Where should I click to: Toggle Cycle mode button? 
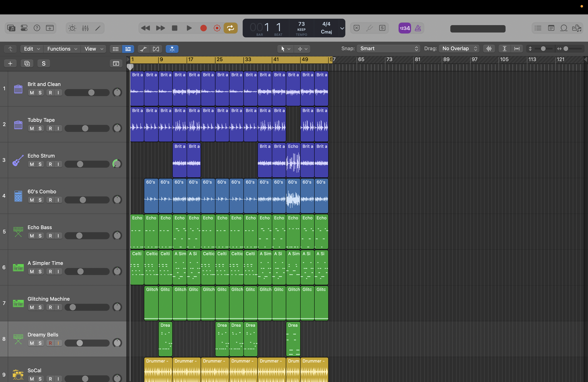[x=230, y=28]
